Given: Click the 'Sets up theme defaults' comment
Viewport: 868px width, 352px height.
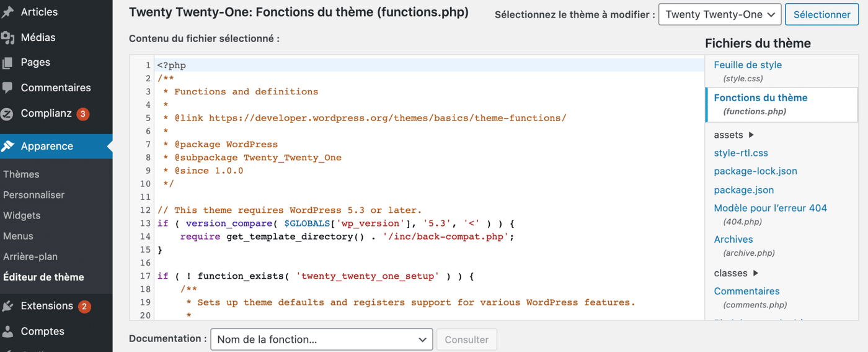Looking at the screenshot, I should (x=410, y=303).
